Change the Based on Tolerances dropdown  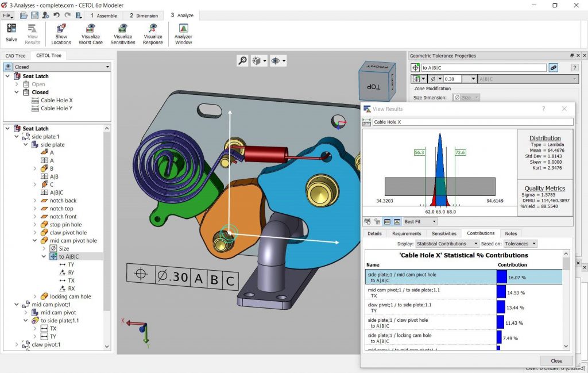coord(520,244)
